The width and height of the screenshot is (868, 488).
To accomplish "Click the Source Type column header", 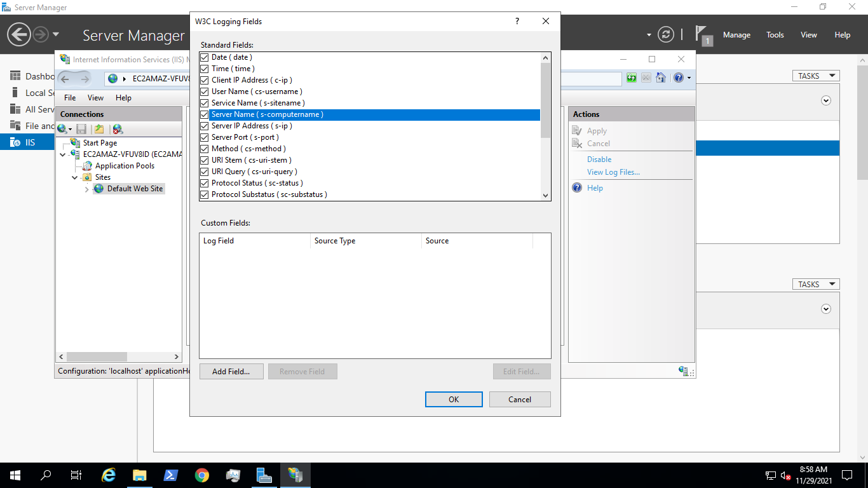I will (366, 241).
